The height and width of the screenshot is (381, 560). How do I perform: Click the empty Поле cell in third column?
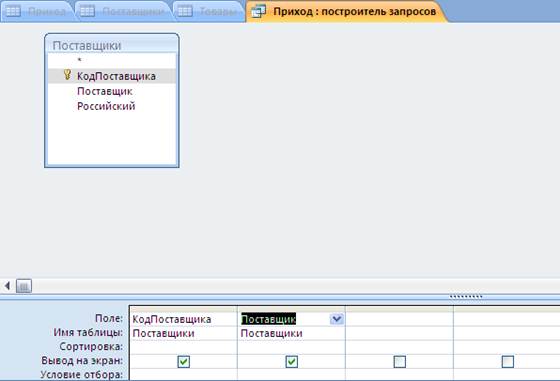coord(400,319)
